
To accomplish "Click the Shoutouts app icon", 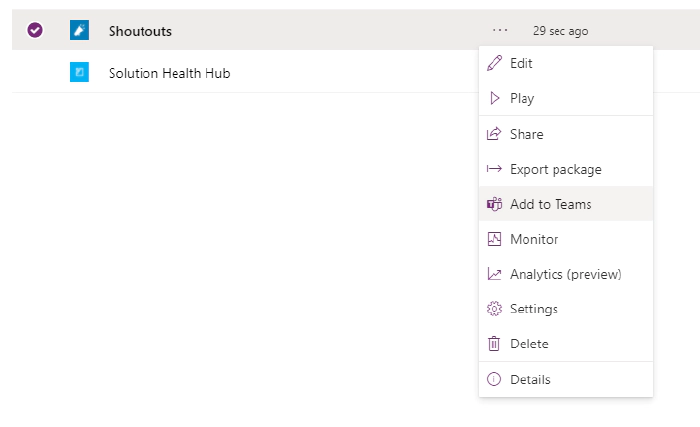I will [79, 30].
